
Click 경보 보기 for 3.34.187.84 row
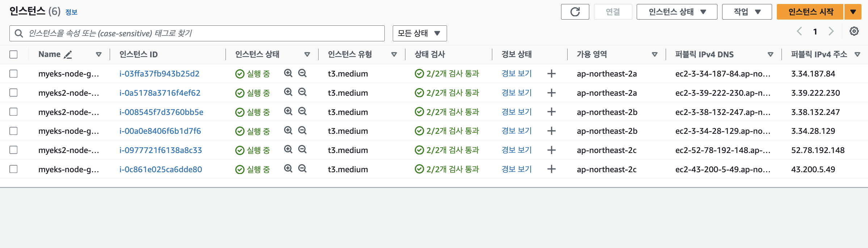[517, 74]
